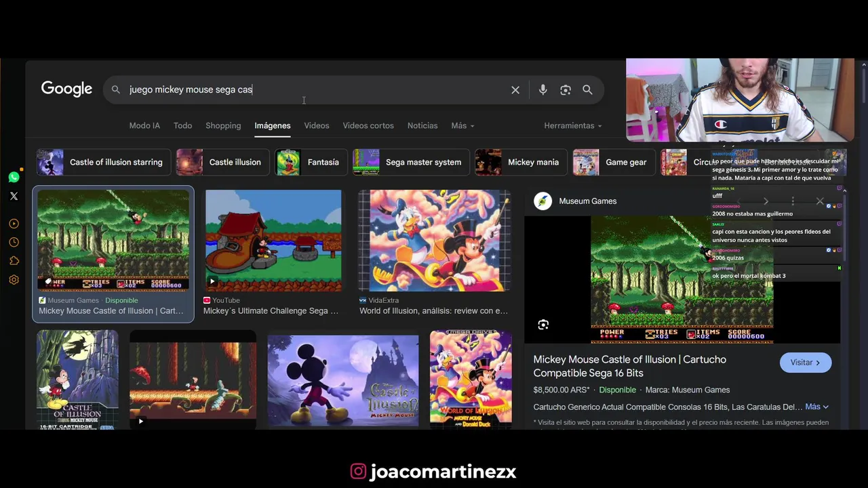868x488 pixels.
Task: Clear the search query with the X
Action: pos(515,89)
